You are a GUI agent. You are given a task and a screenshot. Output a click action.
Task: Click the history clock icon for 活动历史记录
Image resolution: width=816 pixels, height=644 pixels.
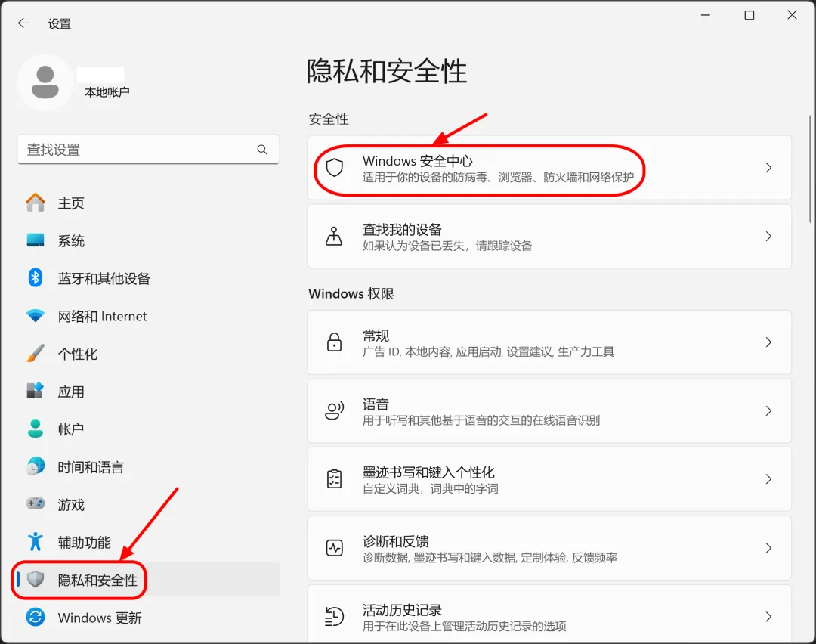(x=334, y=616)
